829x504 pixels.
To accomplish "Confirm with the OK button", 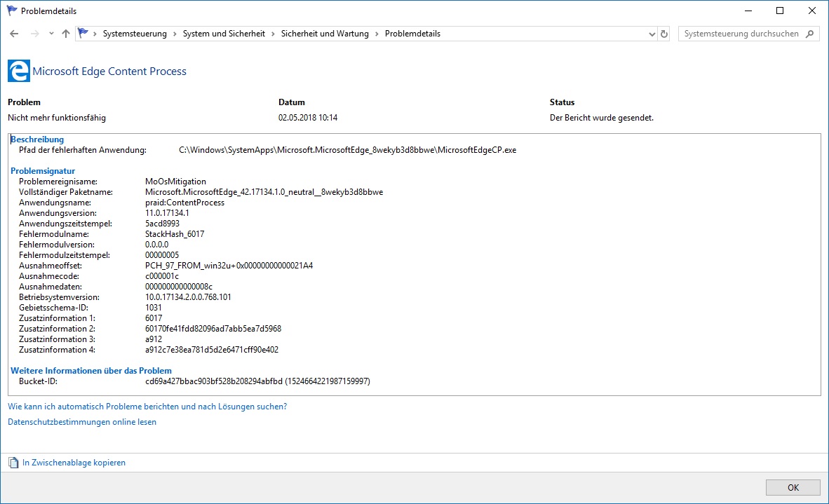I will tap(793, 488).
